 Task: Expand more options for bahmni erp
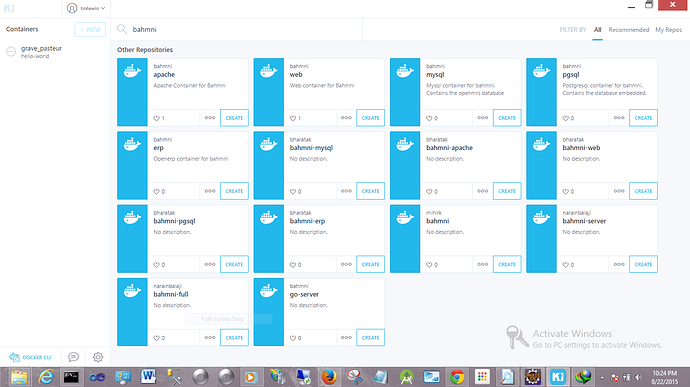(x=210, y=191)
